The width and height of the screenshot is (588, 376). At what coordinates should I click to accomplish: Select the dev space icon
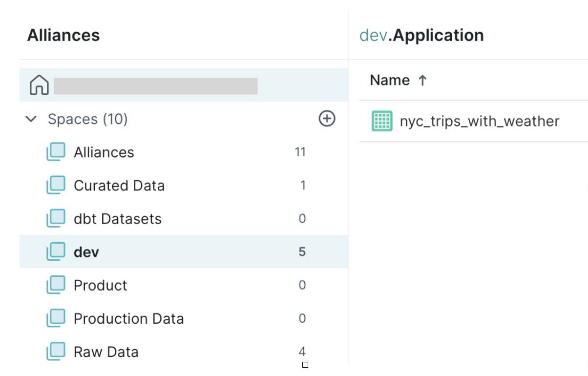(56, 251)
